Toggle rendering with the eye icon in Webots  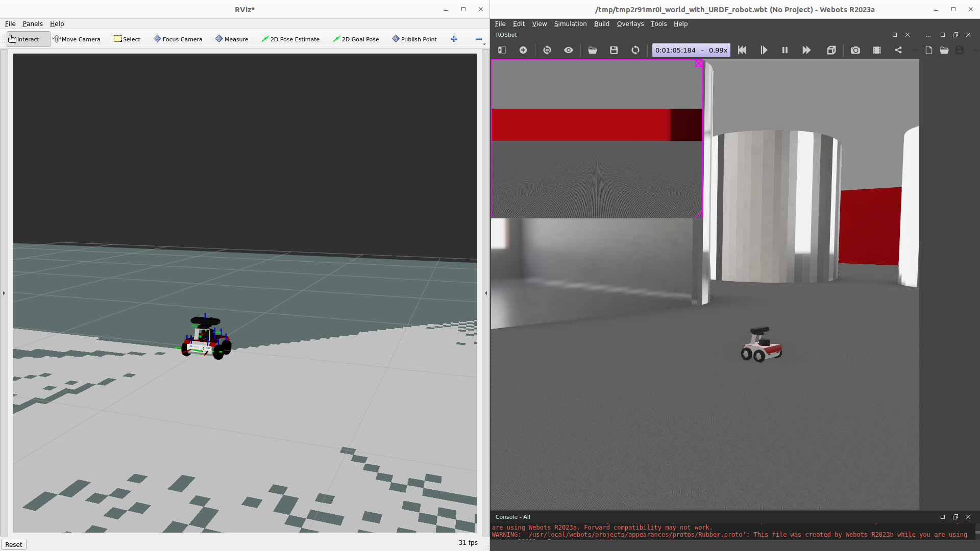click(568, 50)
